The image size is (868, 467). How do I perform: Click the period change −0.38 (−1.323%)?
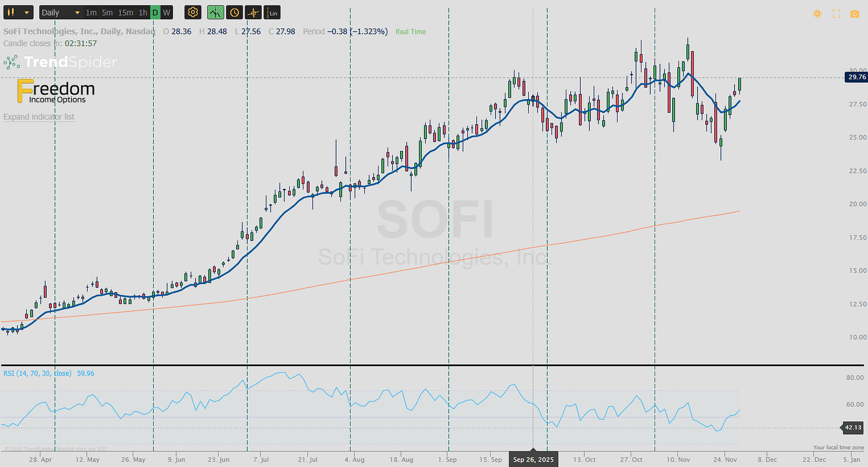(358, 32)
